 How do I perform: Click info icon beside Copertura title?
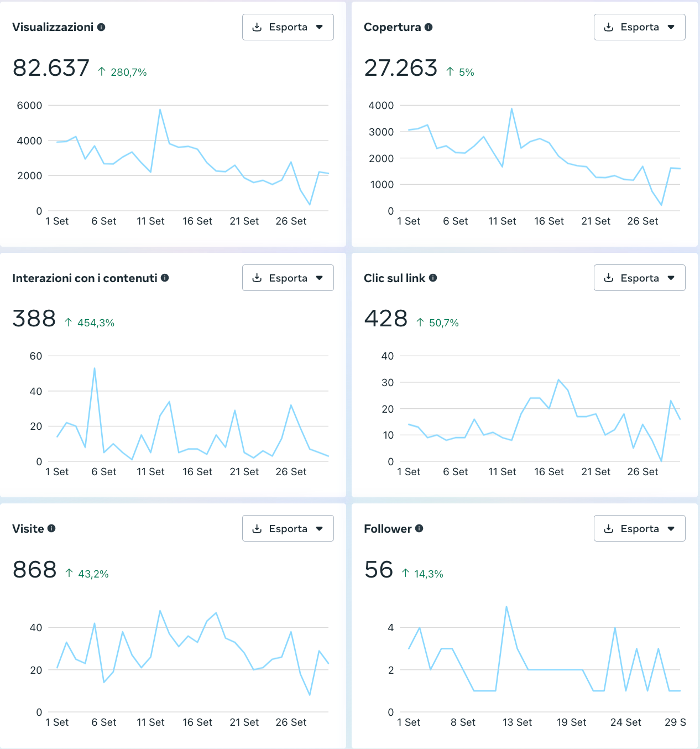point(429,27)
